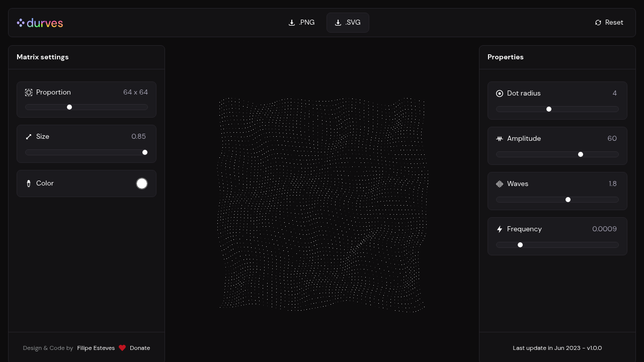Click the Dot radius target icon
The image size is (644, 362).
500,94
